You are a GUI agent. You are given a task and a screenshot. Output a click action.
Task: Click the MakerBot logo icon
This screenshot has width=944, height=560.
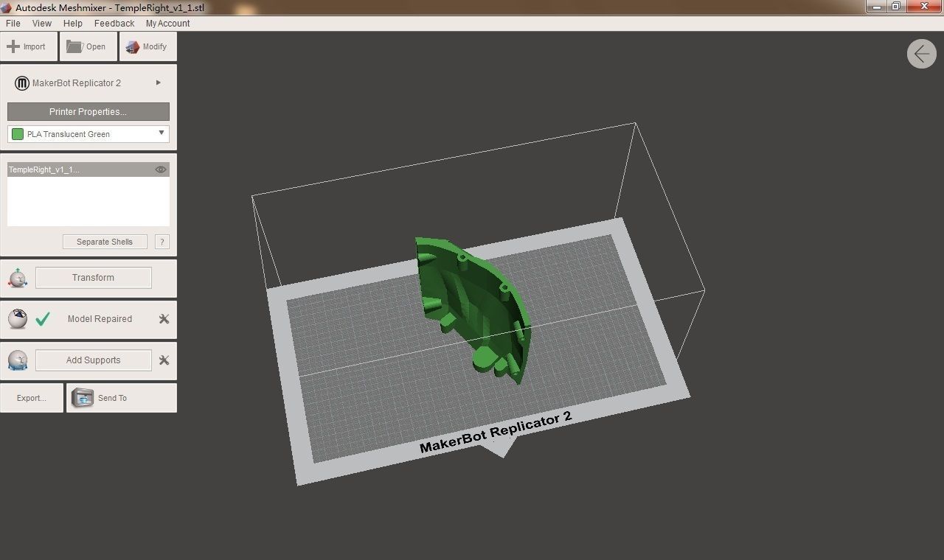point(22,83)
